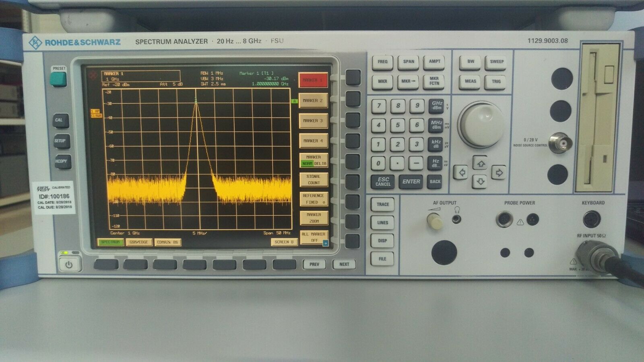Tap the number 7 keypad key
The width and height of the screenshot is (644, 362).
(378, 106)
